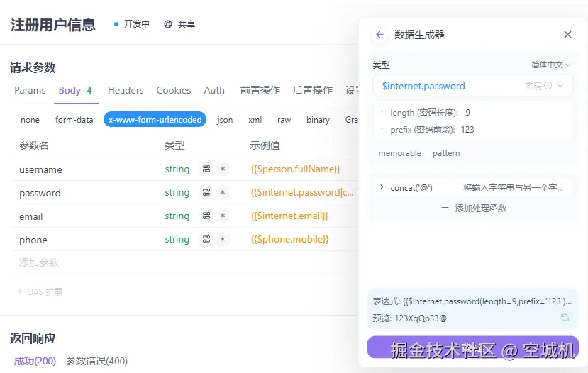This screenshot has width=588, height=373.
Task: Switch to the Headers tab
Action: point(126,90)
